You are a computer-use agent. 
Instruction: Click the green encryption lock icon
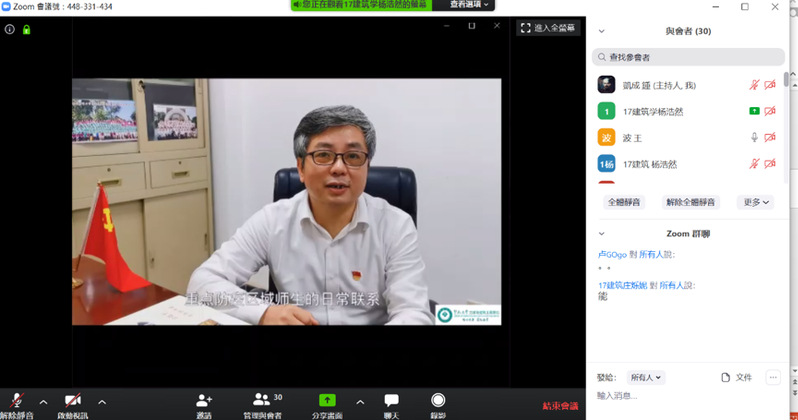coord(26,29)
